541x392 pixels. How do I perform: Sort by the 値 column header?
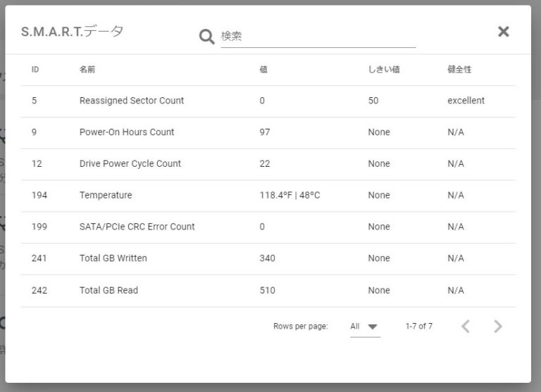[263, 70]
